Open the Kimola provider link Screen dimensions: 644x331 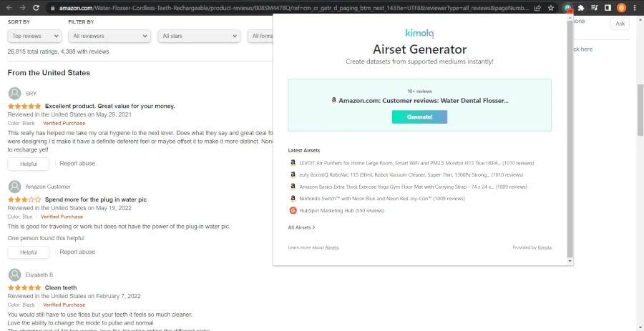click(x=545, y=247)
